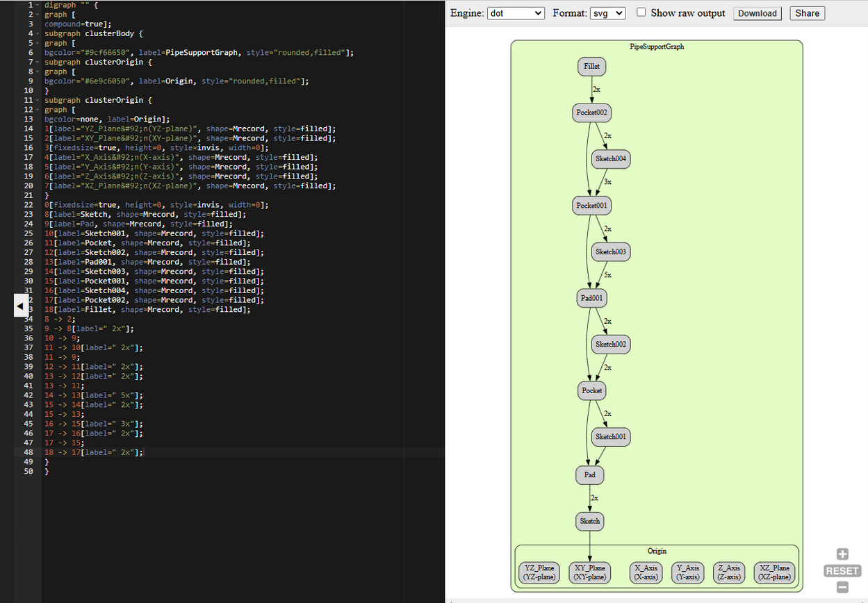Click line number 50 in gutter
The image size is (868, 603).
[28, 471]
